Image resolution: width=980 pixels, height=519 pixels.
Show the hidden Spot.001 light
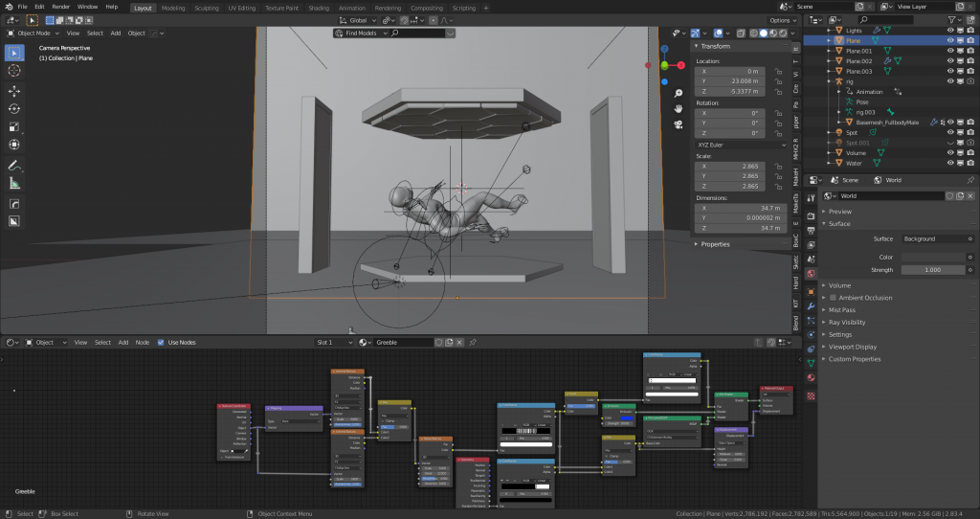click(950, 143)
